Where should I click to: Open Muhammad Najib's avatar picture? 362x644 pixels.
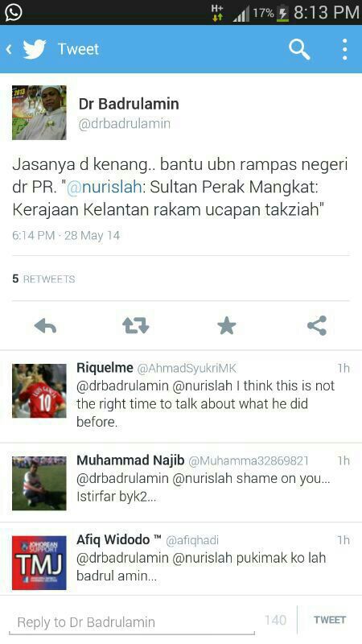coord(39,484)
